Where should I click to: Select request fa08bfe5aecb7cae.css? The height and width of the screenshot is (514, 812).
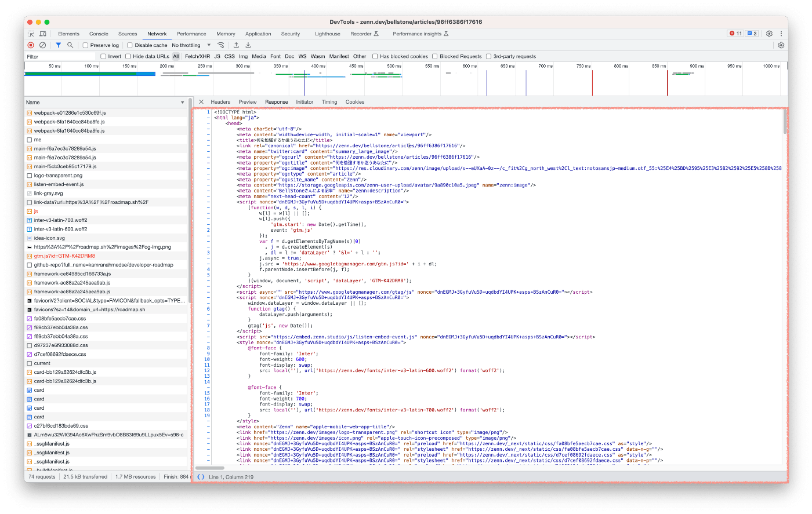pyautogui.click(x=106, y=319)
